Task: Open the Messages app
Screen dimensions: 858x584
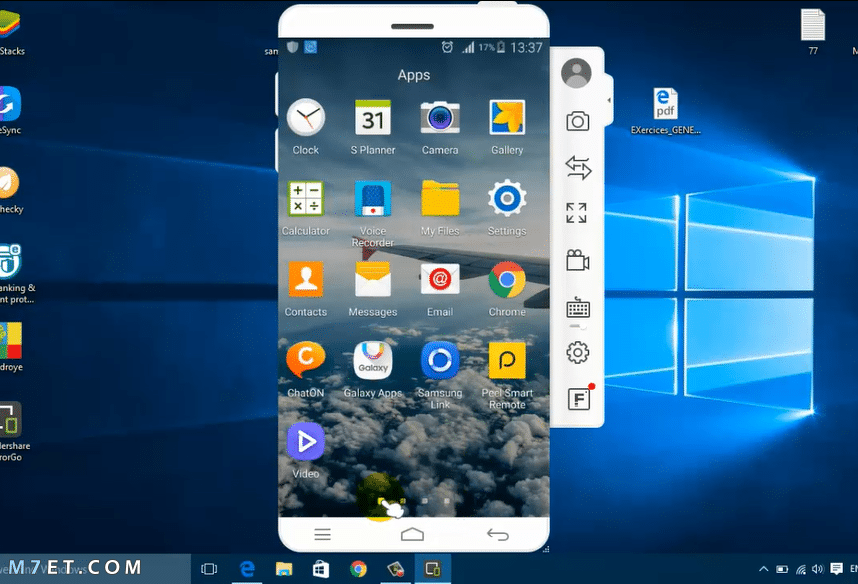Action: [x=373, y=279]
